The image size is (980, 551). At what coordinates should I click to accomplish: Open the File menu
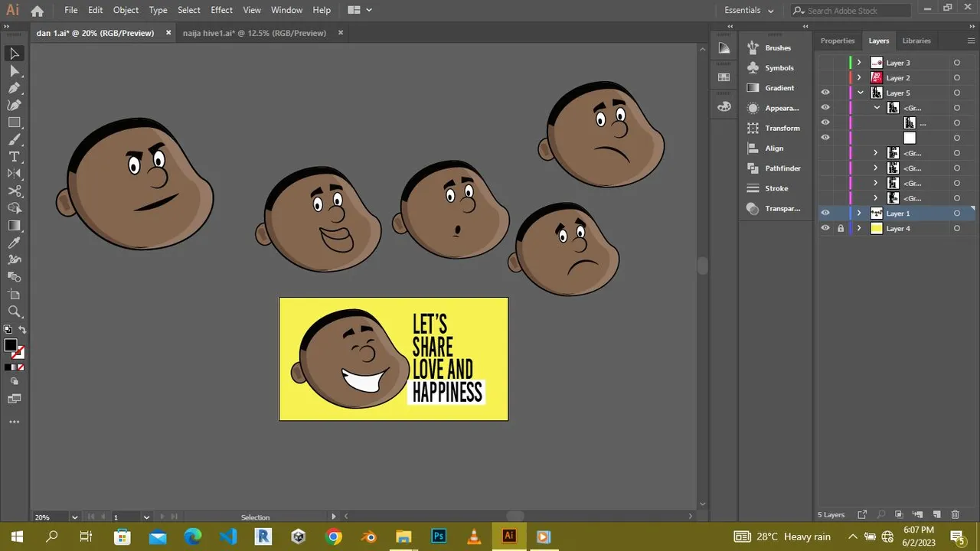[x=71, y=11]
